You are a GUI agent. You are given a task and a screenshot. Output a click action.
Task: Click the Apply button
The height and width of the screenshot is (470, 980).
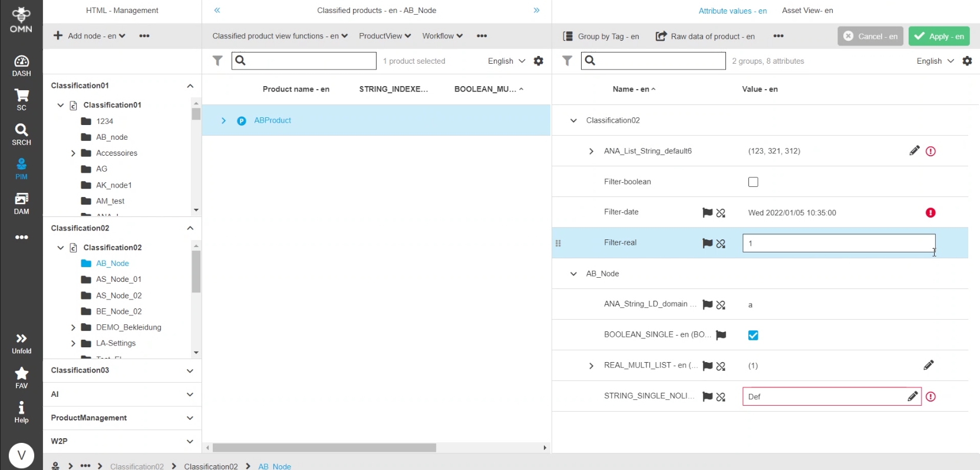(939, 36)
